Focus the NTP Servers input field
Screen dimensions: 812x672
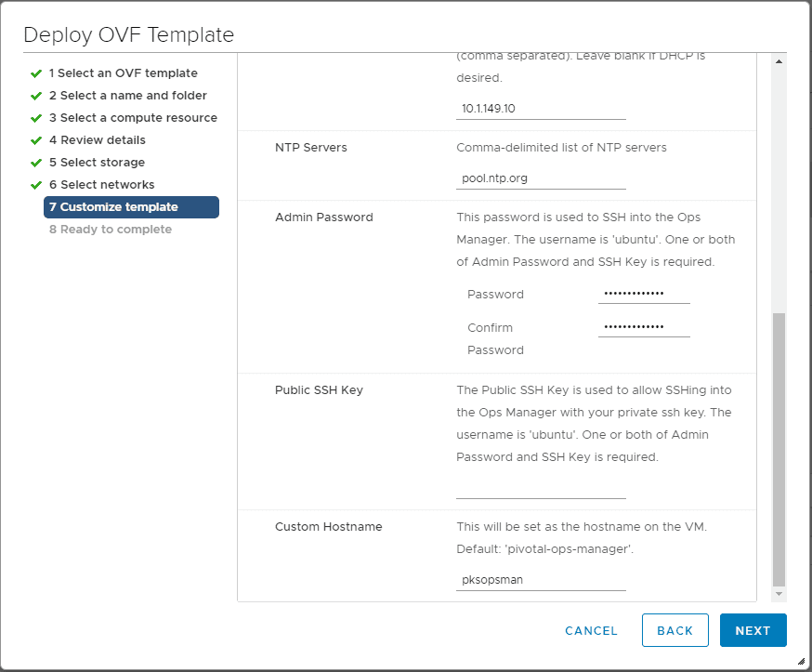(541, 178)
